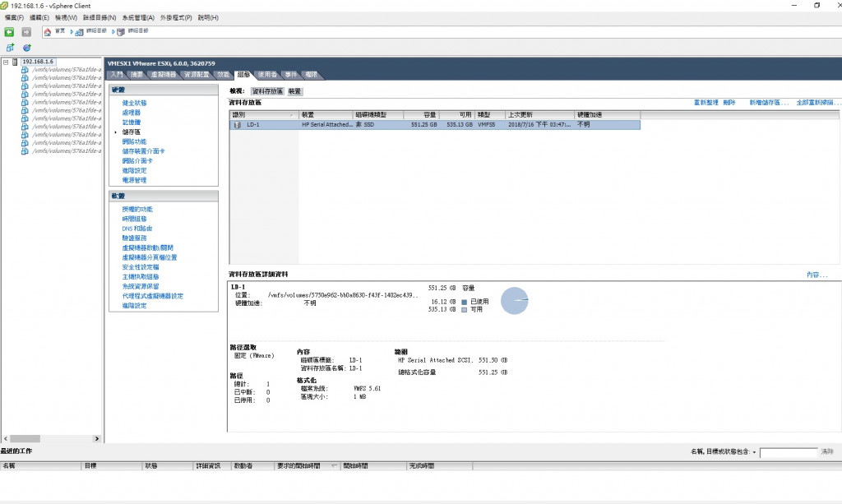Open 處理器 in hardware list

[131, 113]
